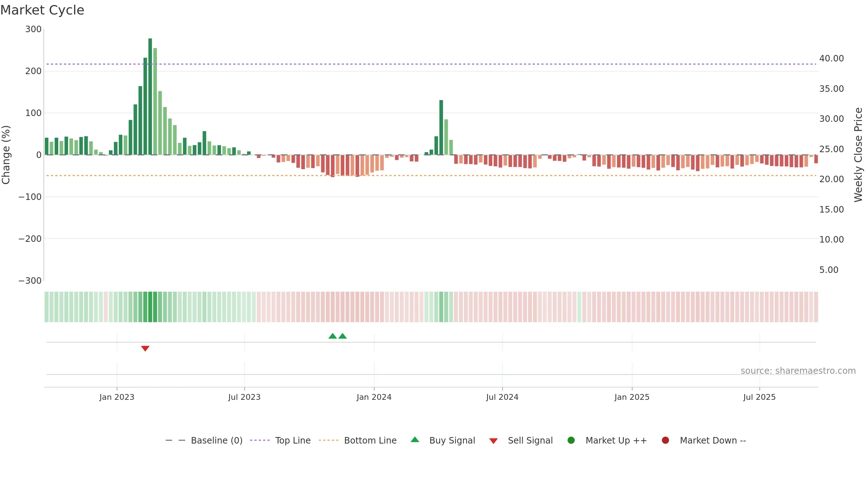Click the green Market Up circle icon

pyautogui.click(x=571, y=440)
